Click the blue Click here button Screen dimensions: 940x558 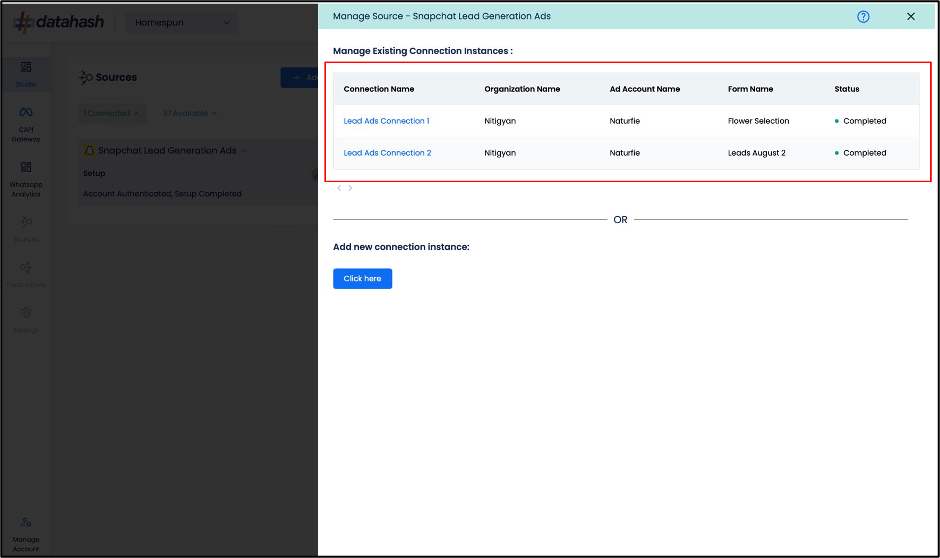click(x=362, y=279)
